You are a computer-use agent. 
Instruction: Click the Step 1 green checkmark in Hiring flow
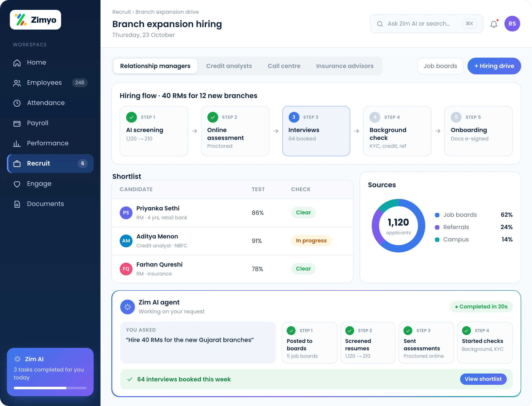[132, 117]
